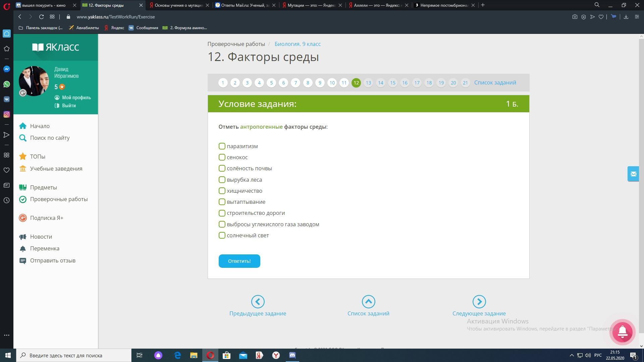This screenshot has width=644, height=362.
Task: Click the previous task arrow icon
Action: 258,302
